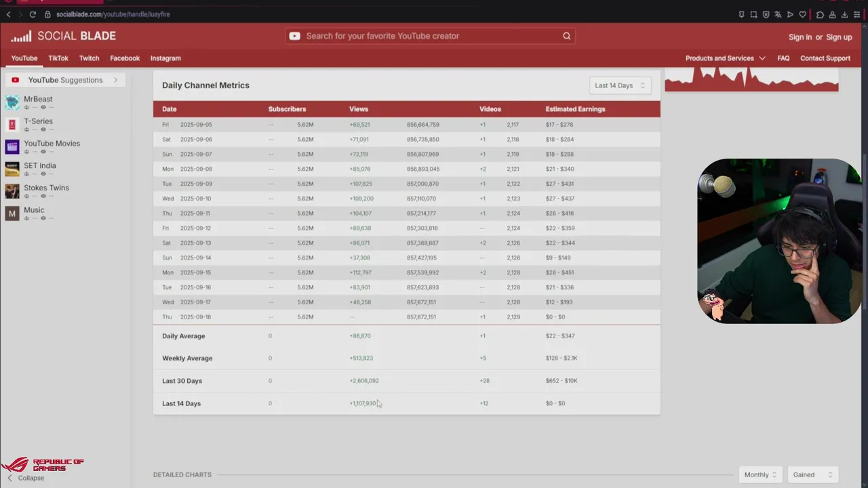Open T-Series suggestion link
The width and height of the screenshot is (868, 488).
click(x=38, y=121)
